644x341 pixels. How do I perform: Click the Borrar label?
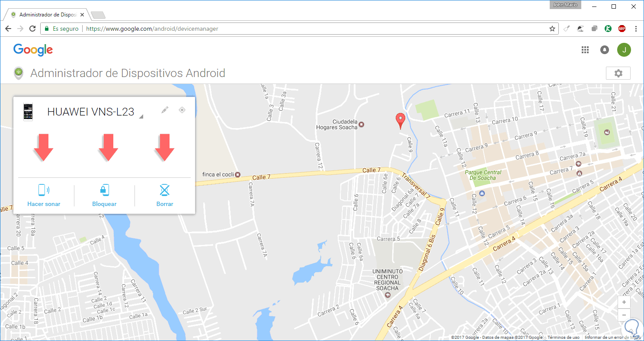[165, 204]
